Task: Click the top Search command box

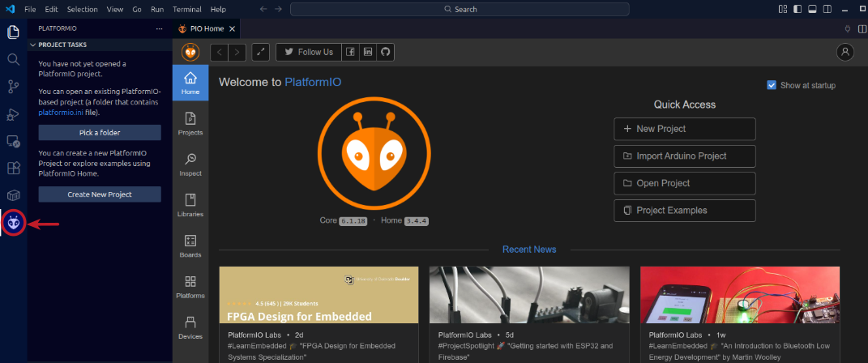Action: pos(460,9)
